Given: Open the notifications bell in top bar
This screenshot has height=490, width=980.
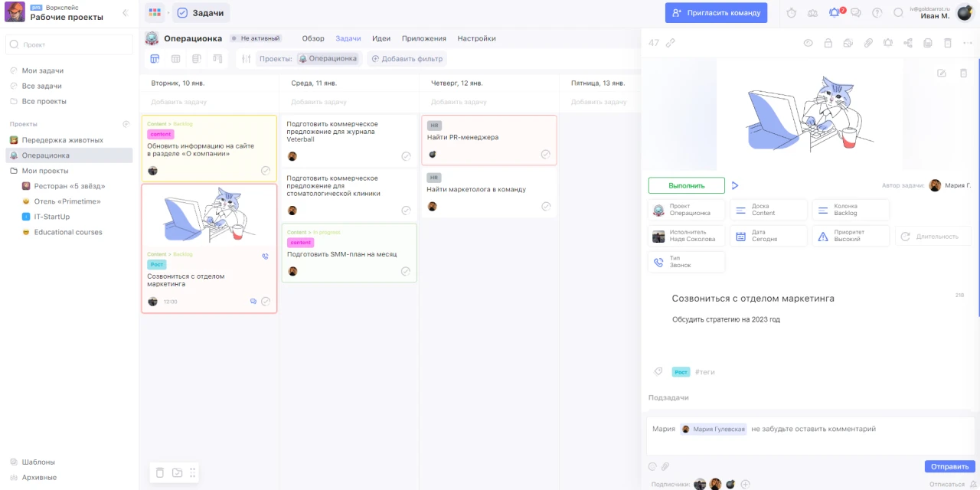Looking at the screenshot, I should pos(834,12).
